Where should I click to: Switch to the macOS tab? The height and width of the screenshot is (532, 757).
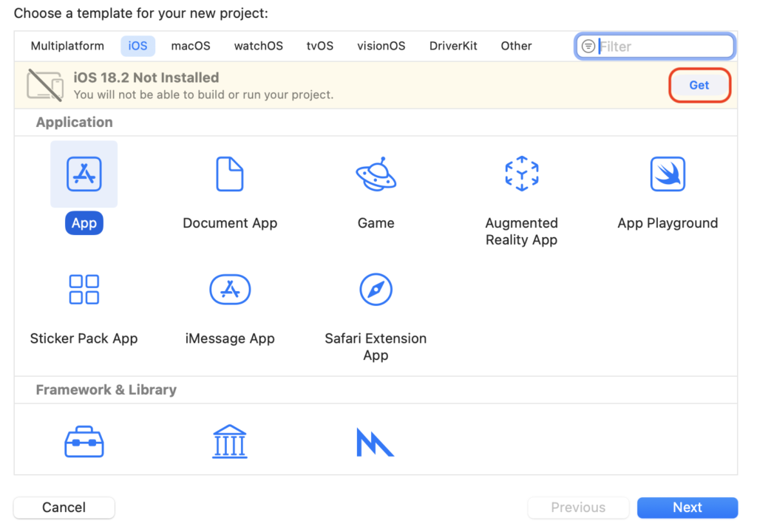[x=191, y=46]
